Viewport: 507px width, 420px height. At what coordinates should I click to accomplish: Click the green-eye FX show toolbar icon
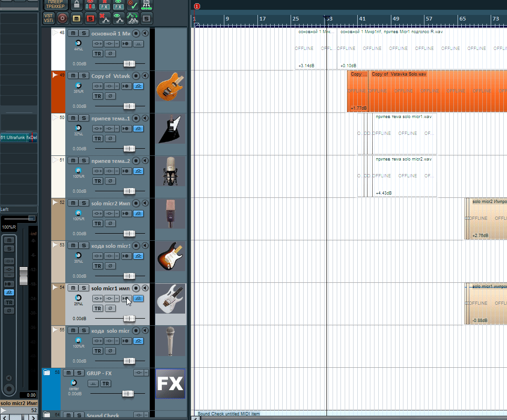[118, 5]
